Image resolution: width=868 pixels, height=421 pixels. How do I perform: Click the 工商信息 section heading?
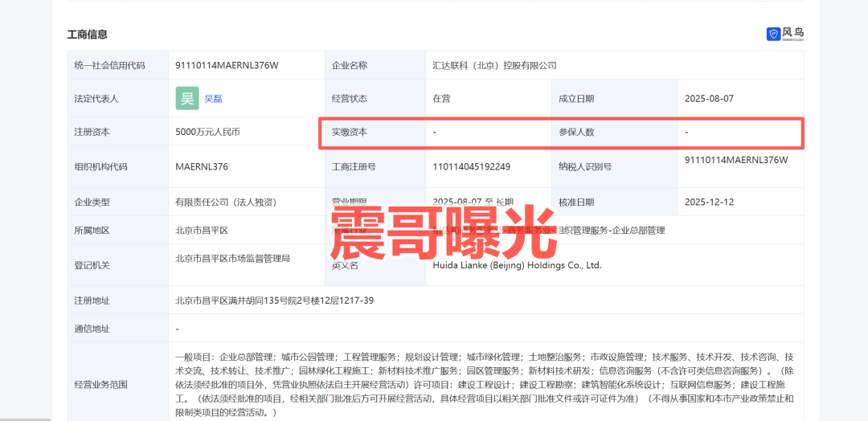(88, 35)
